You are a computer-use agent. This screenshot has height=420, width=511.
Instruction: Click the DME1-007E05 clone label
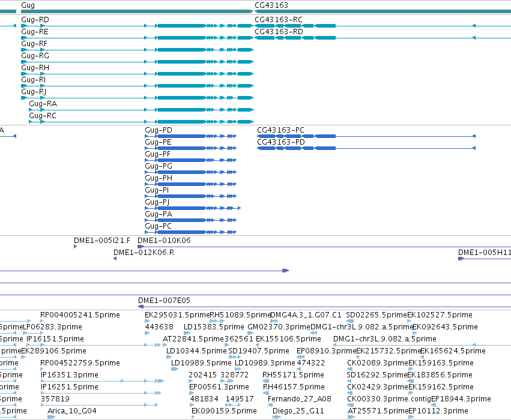pos(164,301)
